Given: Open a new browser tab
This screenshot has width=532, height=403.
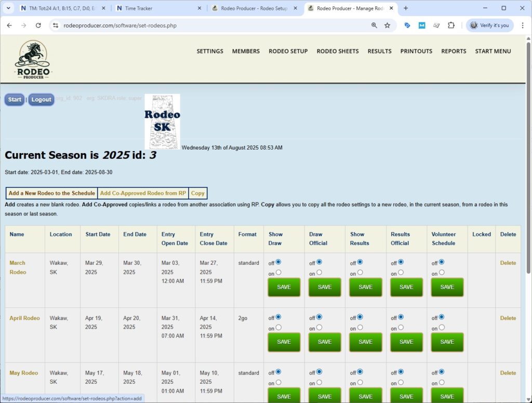Looking at the screenshot, I should click(406, 8).
